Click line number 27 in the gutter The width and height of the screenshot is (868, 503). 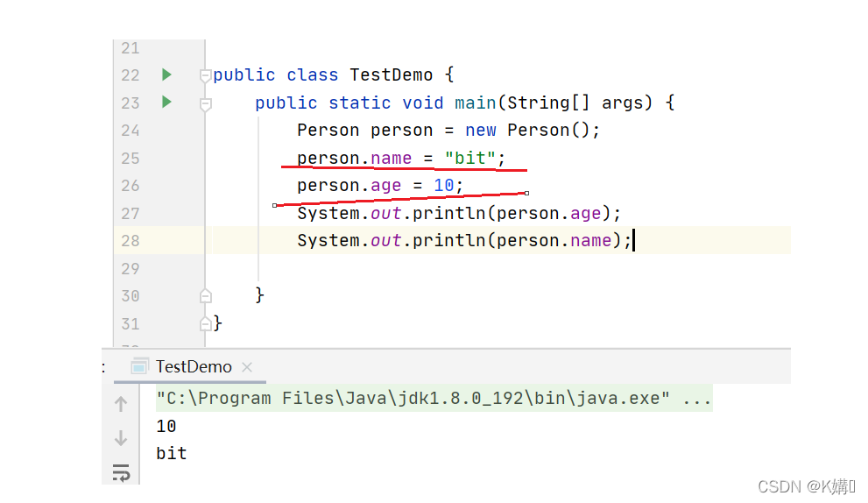tap(131, 213)
